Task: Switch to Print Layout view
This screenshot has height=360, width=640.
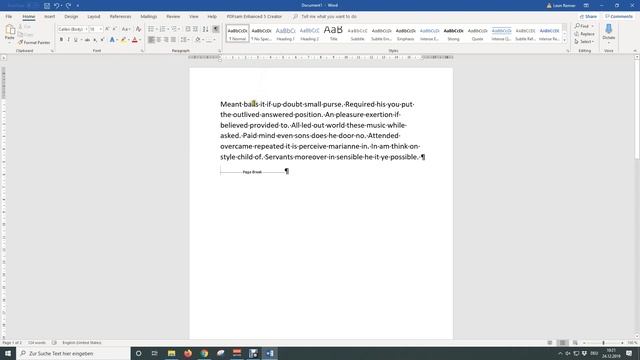Action: tap(562, 343)
